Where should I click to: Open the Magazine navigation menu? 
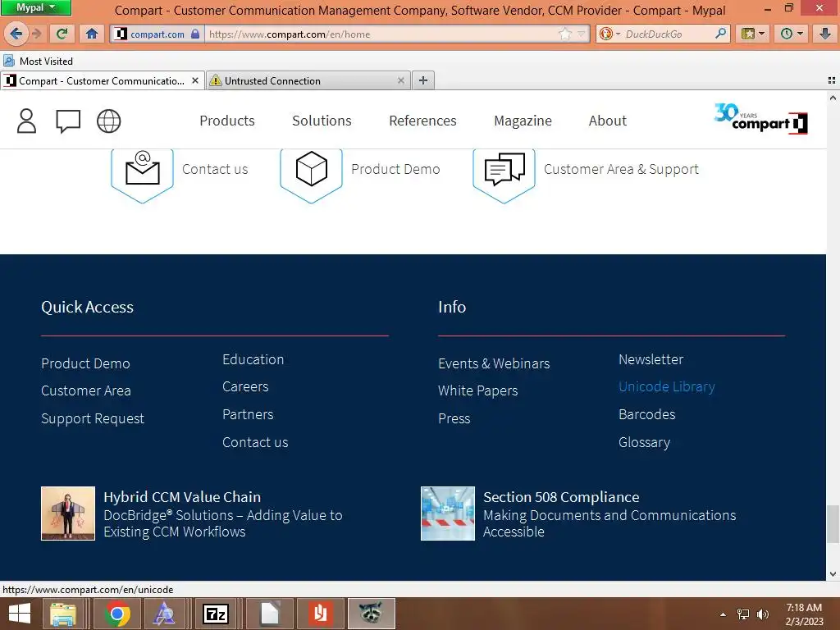[x=523, y=121]
